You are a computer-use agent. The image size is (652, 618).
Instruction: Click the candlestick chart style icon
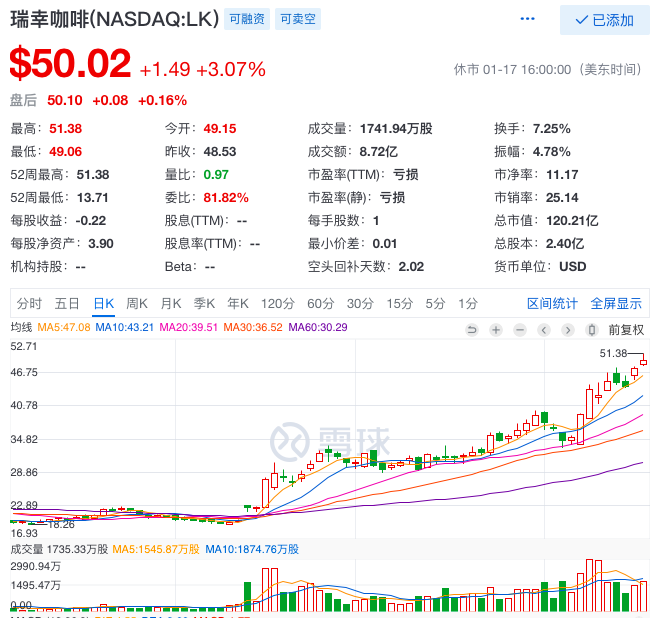(x=592, y=330)
